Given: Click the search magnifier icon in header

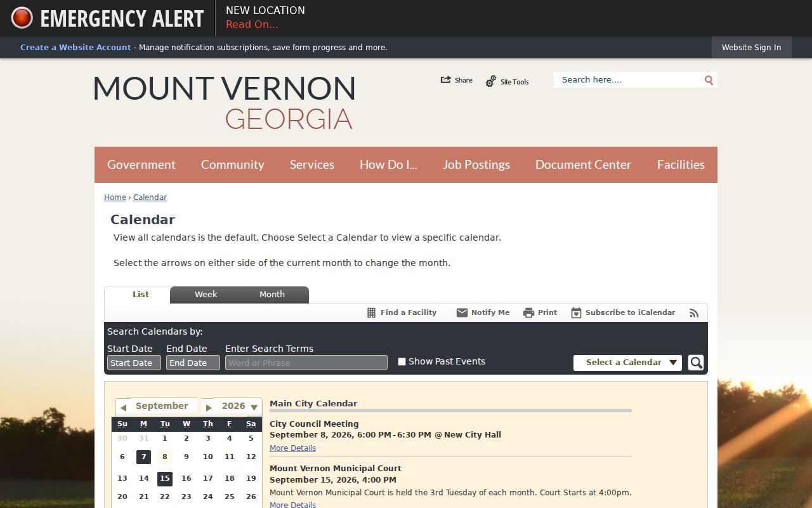Looking at the screenshot, I should 709,80.
